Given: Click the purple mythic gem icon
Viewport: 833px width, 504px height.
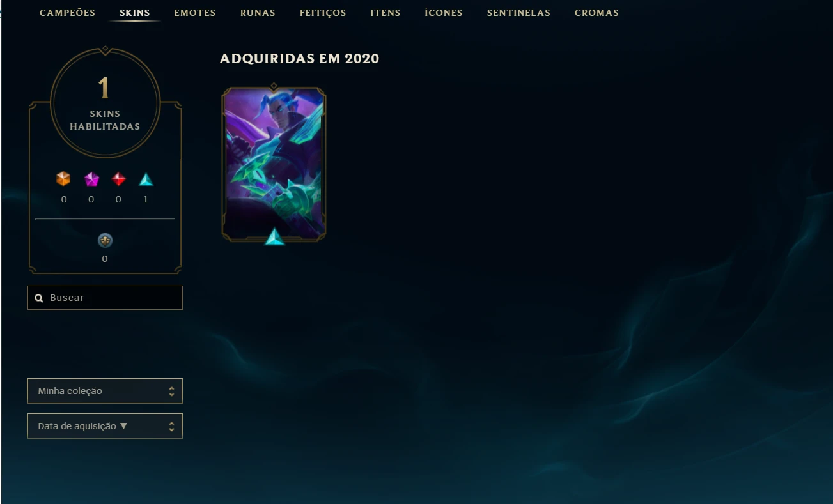Looking at the screenshot, I should tap(91, 179).
